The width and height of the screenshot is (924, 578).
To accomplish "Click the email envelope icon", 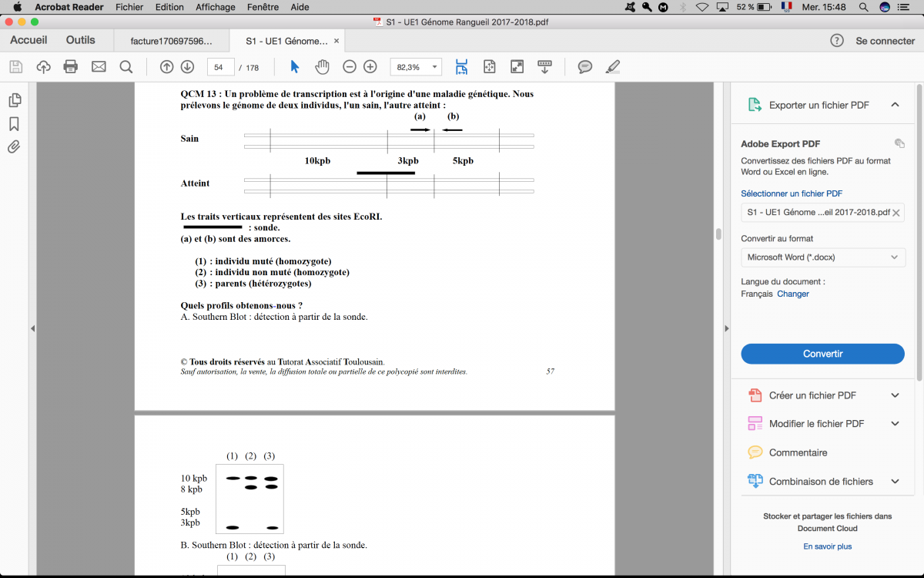I will (x=99, y=67).
